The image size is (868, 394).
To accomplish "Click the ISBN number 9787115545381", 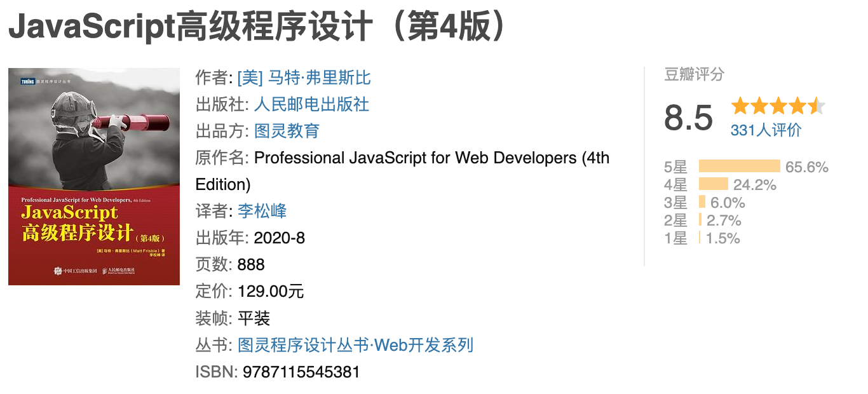I will coord(301,372).
